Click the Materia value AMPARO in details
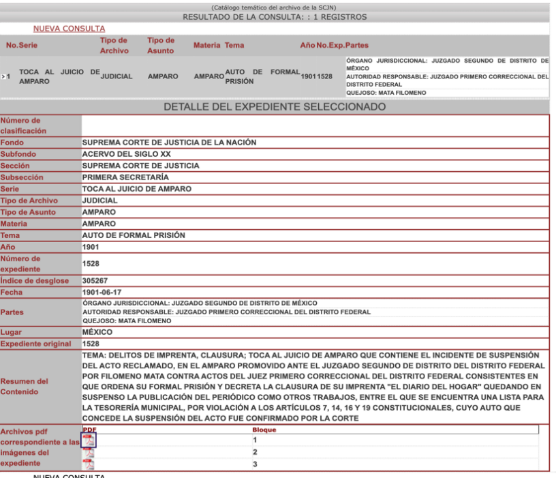This screenshot has width=556, height=478. tap(99, 224)
